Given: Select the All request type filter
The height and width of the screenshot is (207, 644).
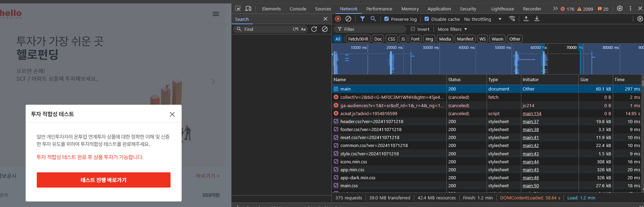Looking at the screenshot, I should 338,39.
